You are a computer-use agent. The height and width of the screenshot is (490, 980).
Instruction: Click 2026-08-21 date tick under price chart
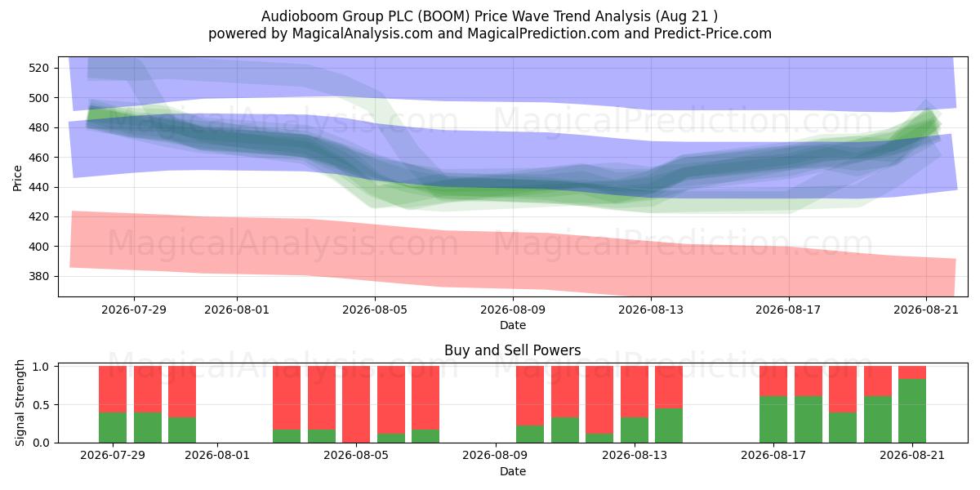[926, 310]
